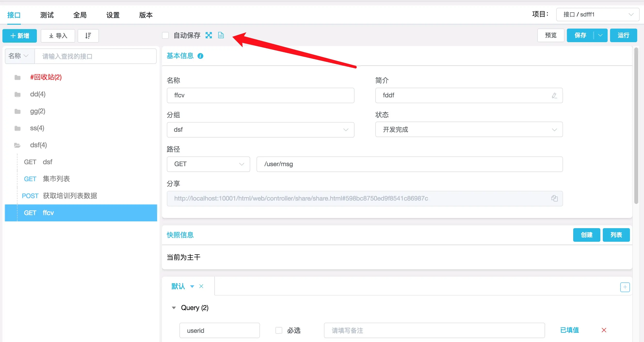Switch to the 版本 tab
The width and height of the screenshot is (644, 342).
click(146, 15)
